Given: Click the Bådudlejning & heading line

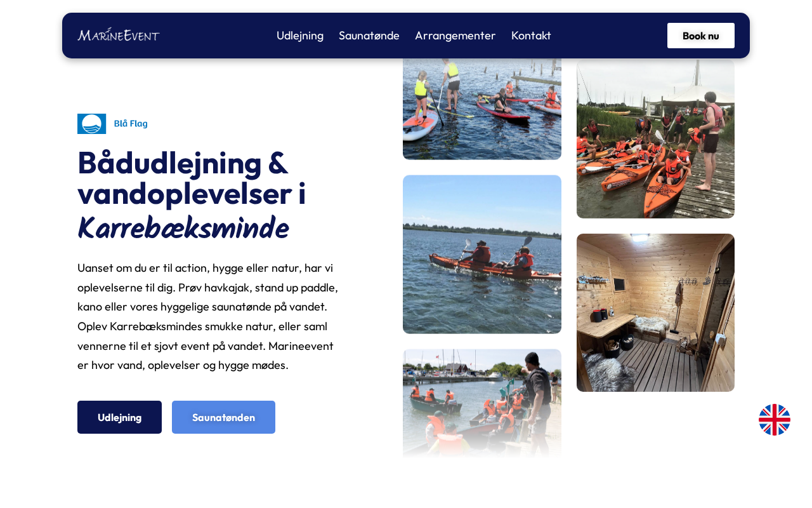Looking at the screenshot, I should pos(183,163).
